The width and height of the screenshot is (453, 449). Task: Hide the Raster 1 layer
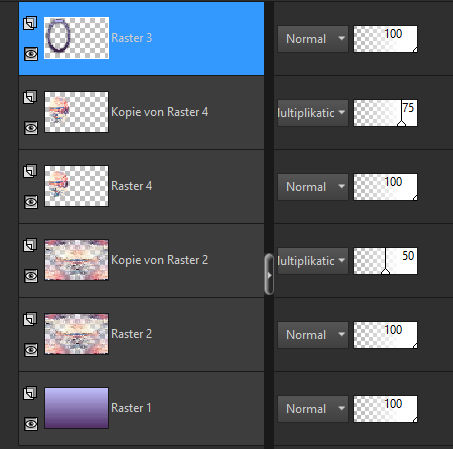tap(31, 424)
